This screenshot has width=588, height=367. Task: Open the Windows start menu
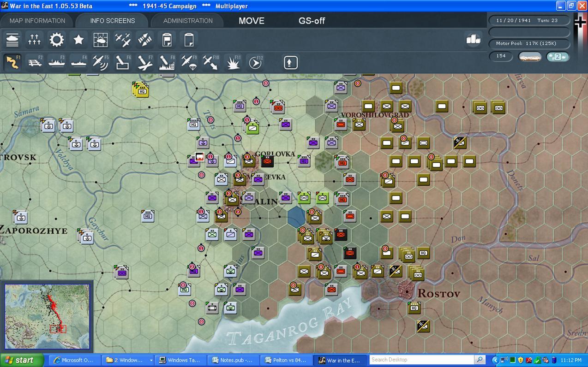22,360
